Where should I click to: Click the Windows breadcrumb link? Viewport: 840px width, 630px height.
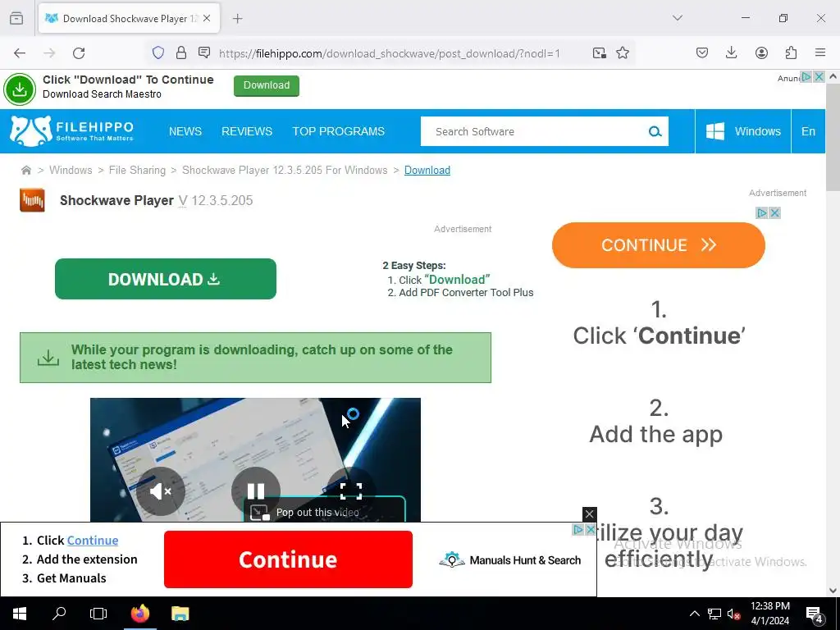coord(71,171)
